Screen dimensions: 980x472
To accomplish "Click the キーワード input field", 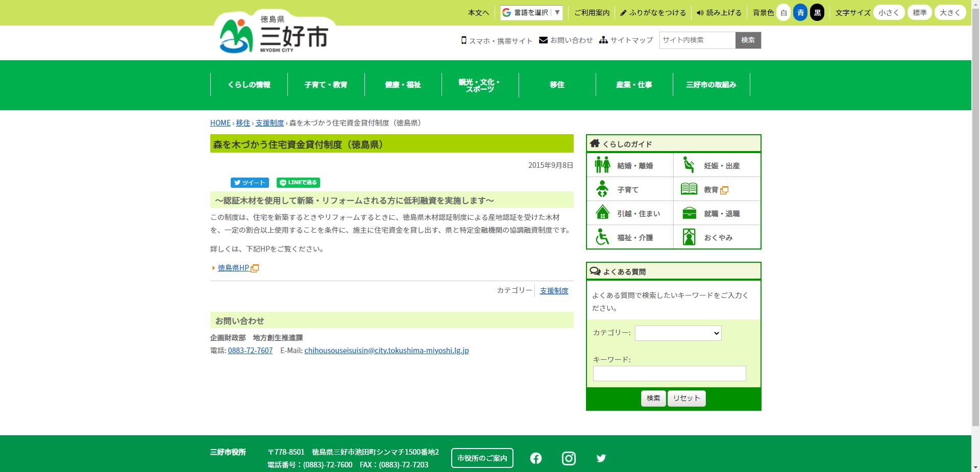I will pos(669,374).
